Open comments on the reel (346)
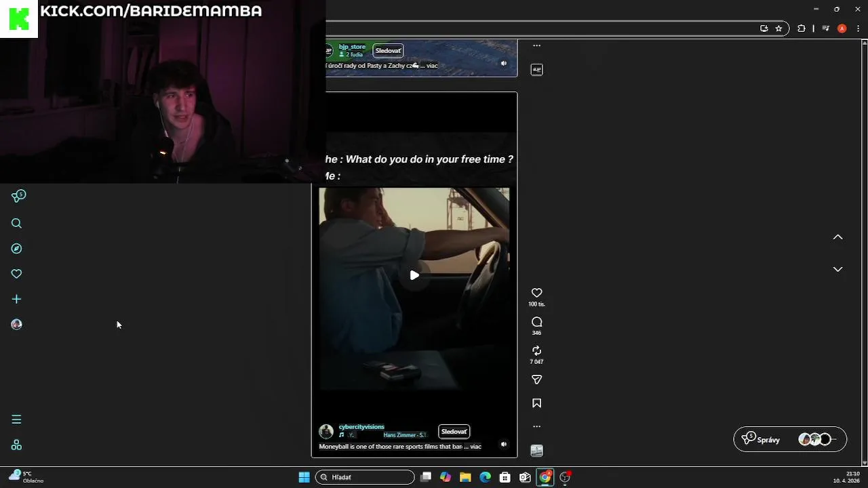868x488 pixels. tap(536, 322)
